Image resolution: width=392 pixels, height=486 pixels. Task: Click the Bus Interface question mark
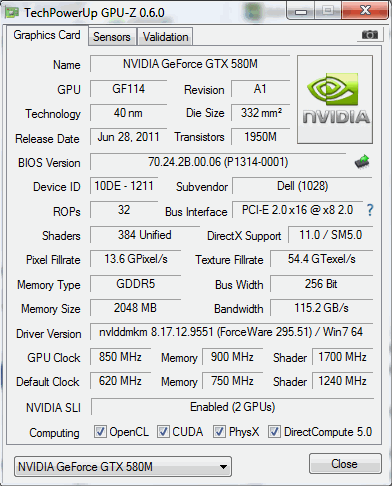[370, 210]
